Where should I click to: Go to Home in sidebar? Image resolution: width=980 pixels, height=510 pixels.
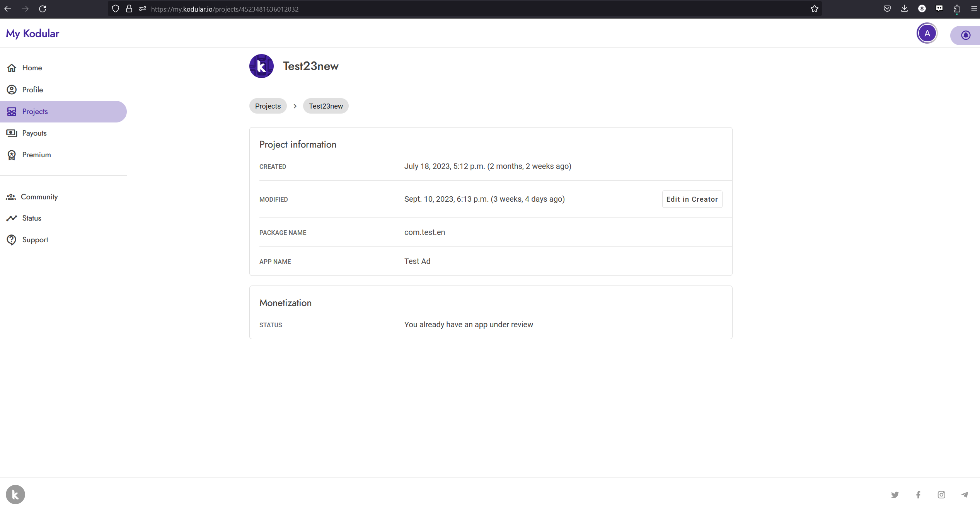click(x=63, y=68)
